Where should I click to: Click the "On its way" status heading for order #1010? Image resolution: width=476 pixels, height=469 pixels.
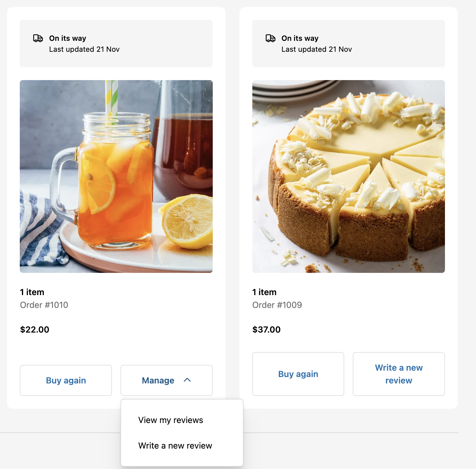(x=68, y=38)
